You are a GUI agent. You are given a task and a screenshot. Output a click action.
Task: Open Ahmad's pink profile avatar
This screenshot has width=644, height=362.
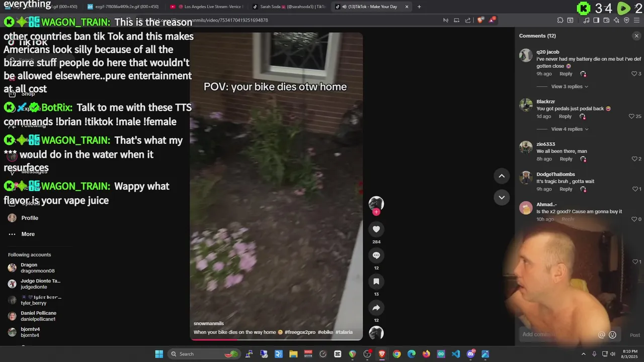pyautogui.click(x=526, y=208)
